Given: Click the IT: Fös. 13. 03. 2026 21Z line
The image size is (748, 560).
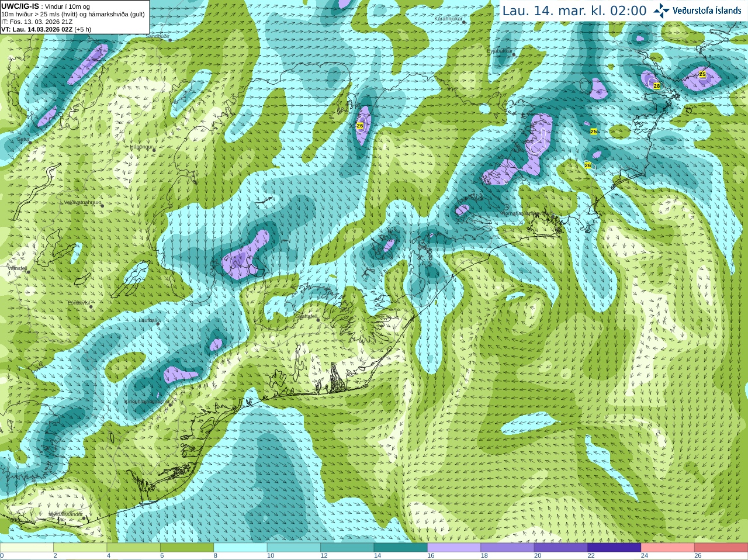Looking at the screenshot, I should (37, 22).
